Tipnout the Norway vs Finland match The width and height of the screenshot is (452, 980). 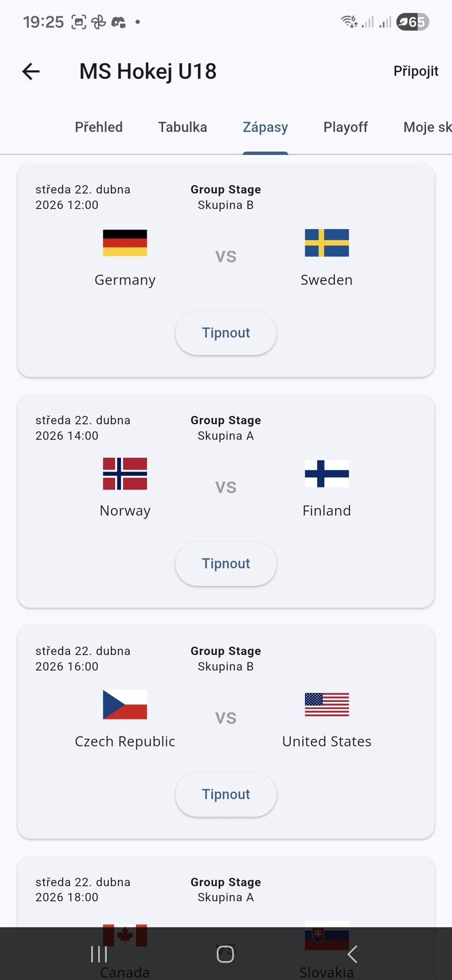pyautogui.click(x=226, y=564)
